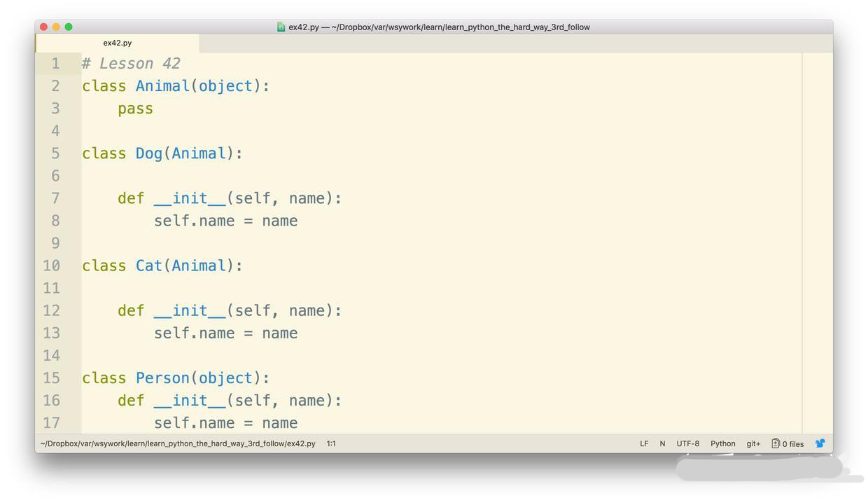Click line number 1 in gutter
This screenshot has width=868, height=503.
click(55, 64)
